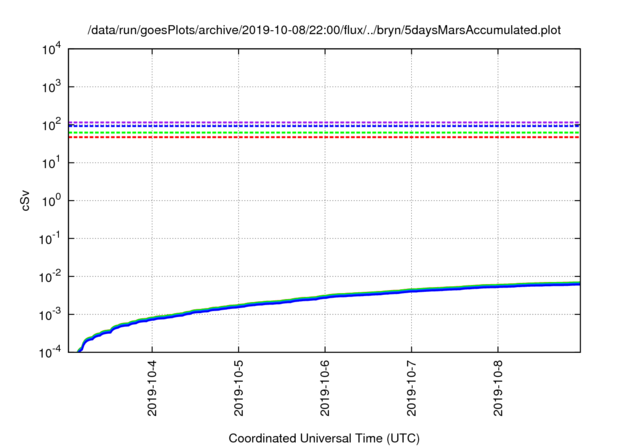640x448 pixels.
Task: Click the 2019-10-8 date tick label
Action: click(x=498, y=388)
